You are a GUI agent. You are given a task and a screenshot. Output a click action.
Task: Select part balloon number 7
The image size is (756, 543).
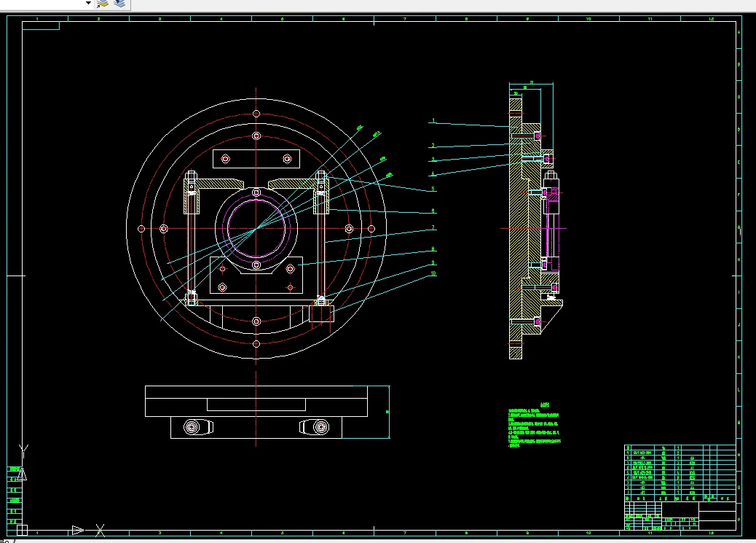[x=433, y=227]
